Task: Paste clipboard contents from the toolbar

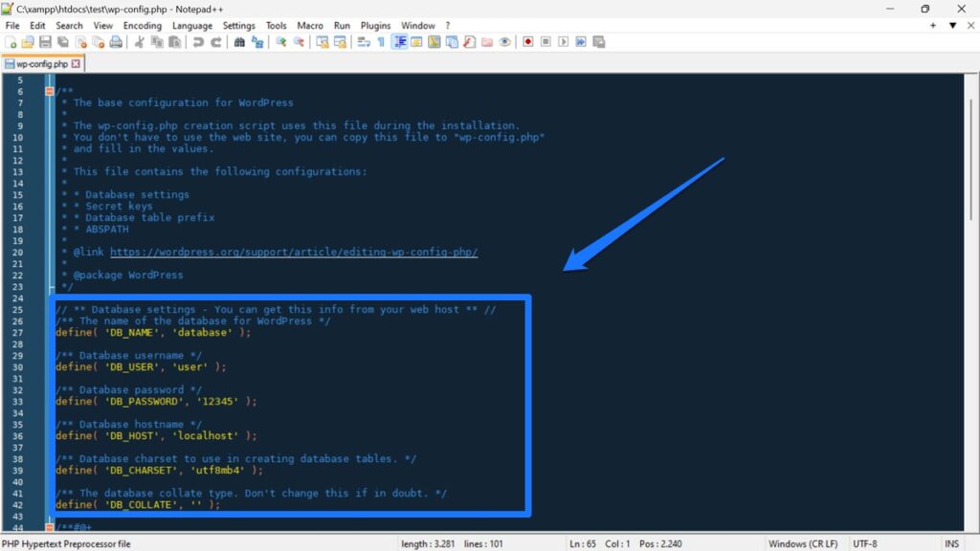Action: [x=173, y=41]
